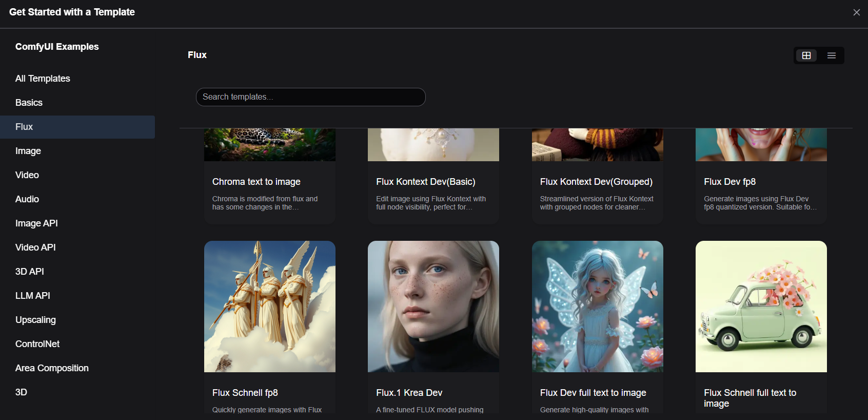
Task: Select Image API category
Action: click(x=77, y=223)
